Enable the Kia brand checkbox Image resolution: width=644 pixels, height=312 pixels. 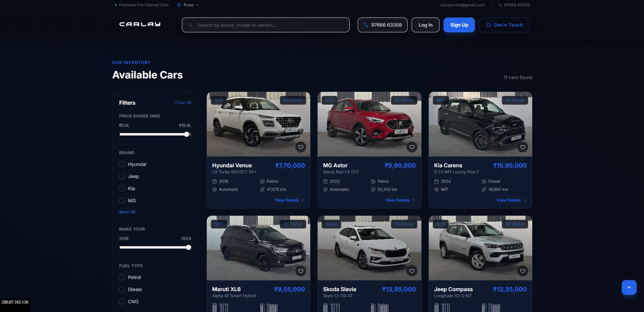click(x=122, y=189)
